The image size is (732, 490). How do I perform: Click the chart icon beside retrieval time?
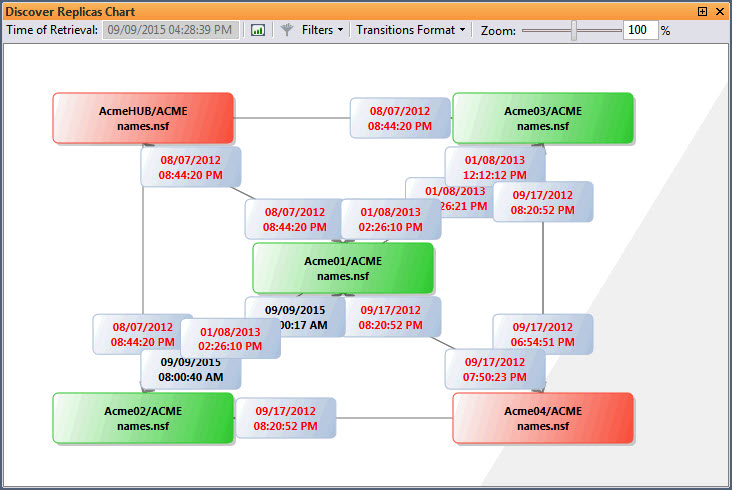click(258, 30)
